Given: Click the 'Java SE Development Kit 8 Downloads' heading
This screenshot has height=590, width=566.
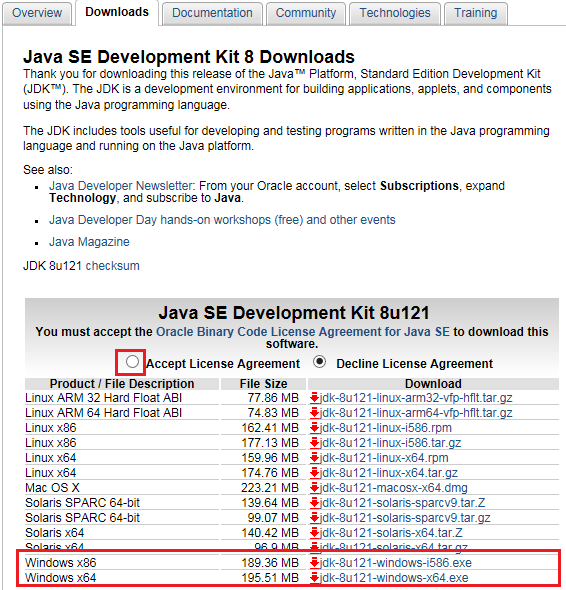Looking at the screenshot, I should [x=189, y=57].
